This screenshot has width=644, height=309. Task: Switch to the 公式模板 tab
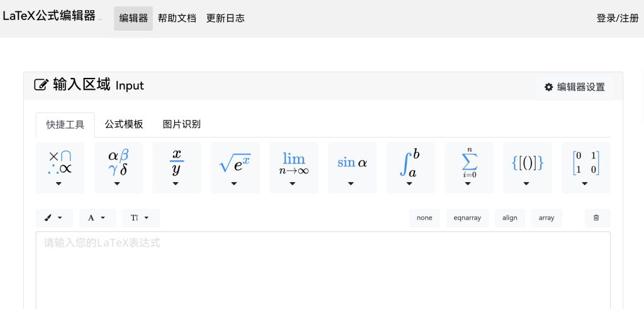[x=124, y=124]
